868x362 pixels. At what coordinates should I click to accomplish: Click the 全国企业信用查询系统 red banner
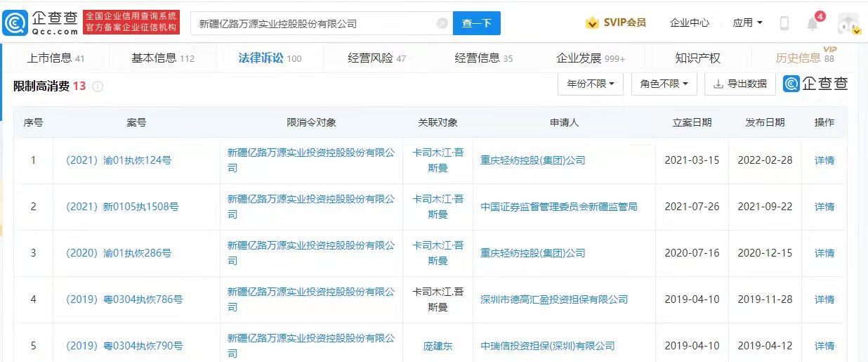(x=131, y=22)
